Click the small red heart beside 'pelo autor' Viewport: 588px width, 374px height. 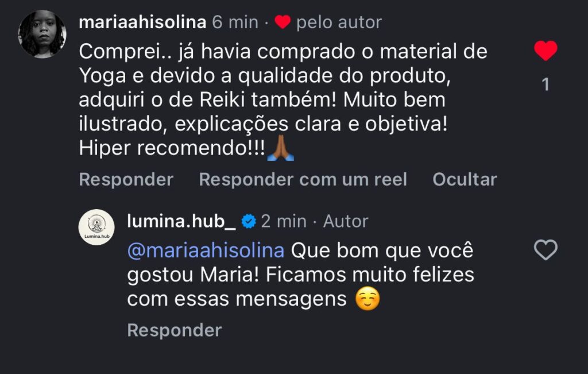[283, 22]
